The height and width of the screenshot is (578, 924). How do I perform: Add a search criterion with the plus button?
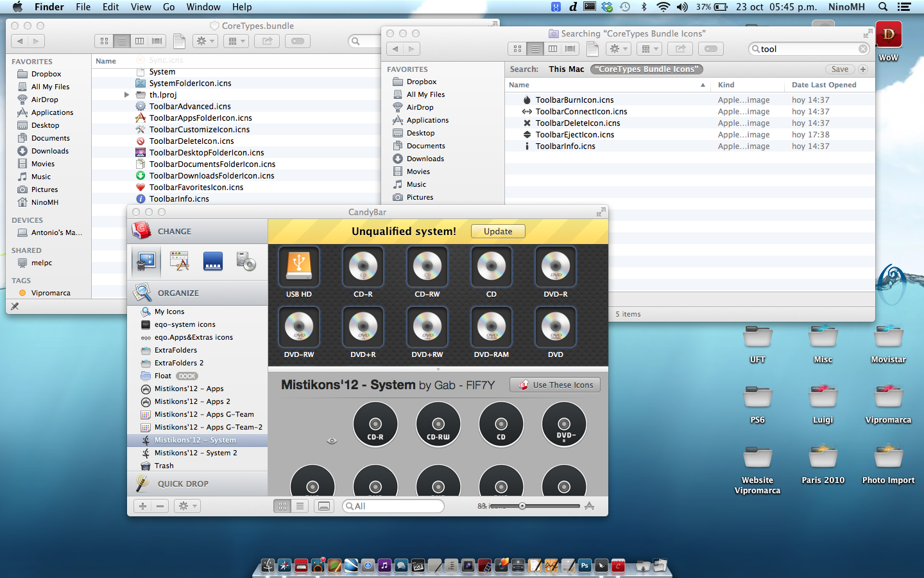click(x=863, y=69)
